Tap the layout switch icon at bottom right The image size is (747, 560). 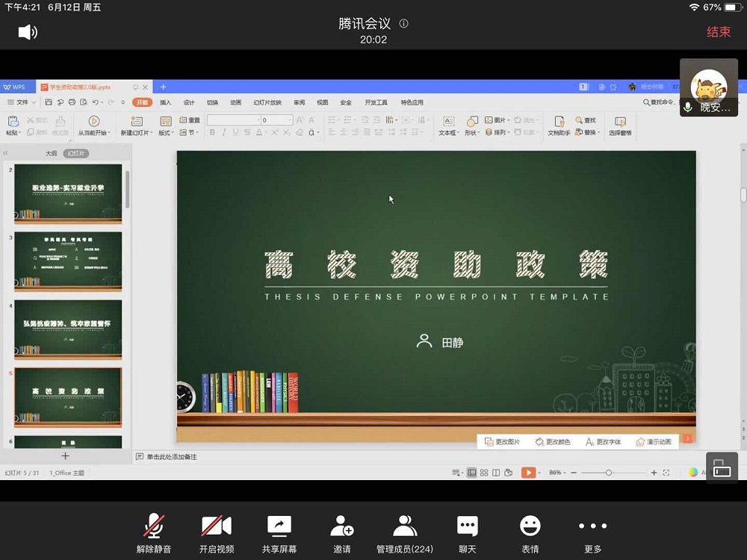pos(722,468)
